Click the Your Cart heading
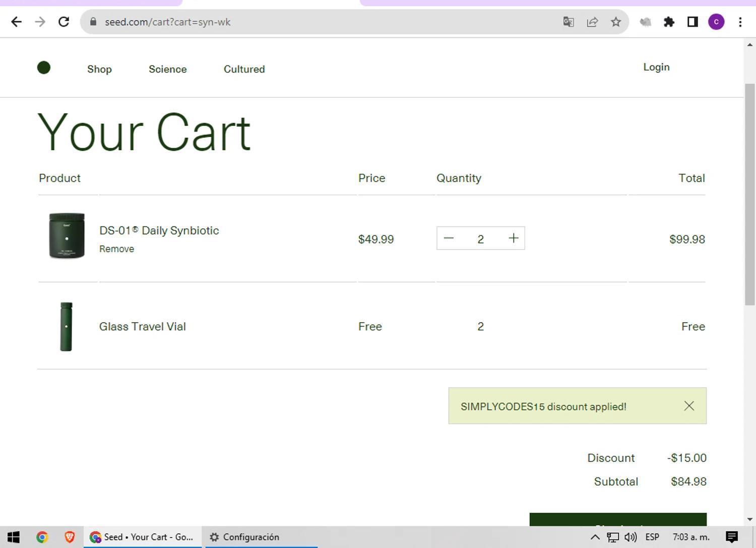Image resolution: width=756 pixels, height=548 pixels. (144, 133)
